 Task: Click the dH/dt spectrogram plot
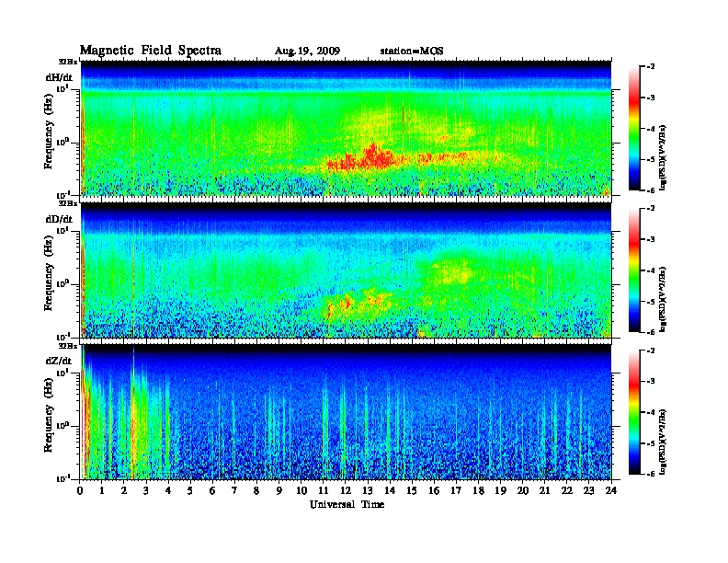point(346,128)
